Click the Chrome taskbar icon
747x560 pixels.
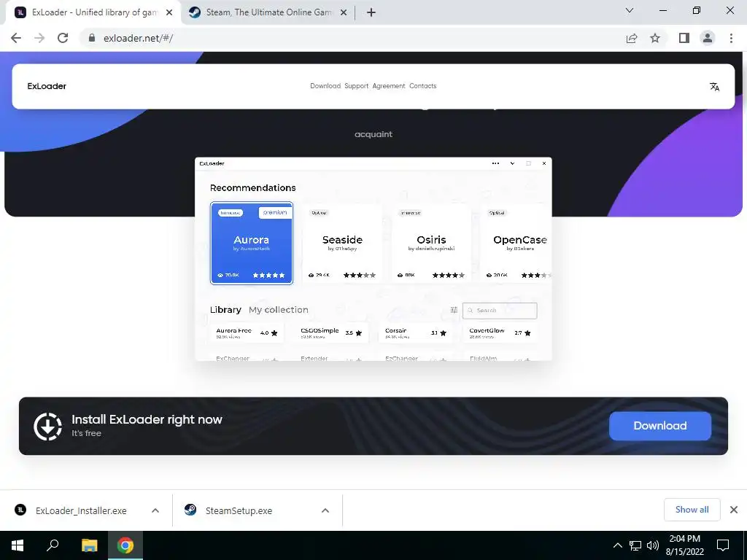(125, 545)
